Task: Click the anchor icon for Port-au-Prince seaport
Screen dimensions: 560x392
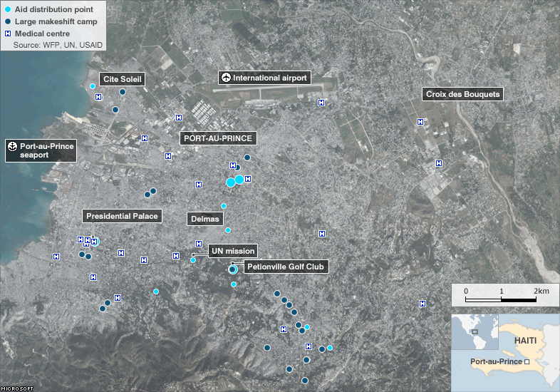Action: coord(12,146)
